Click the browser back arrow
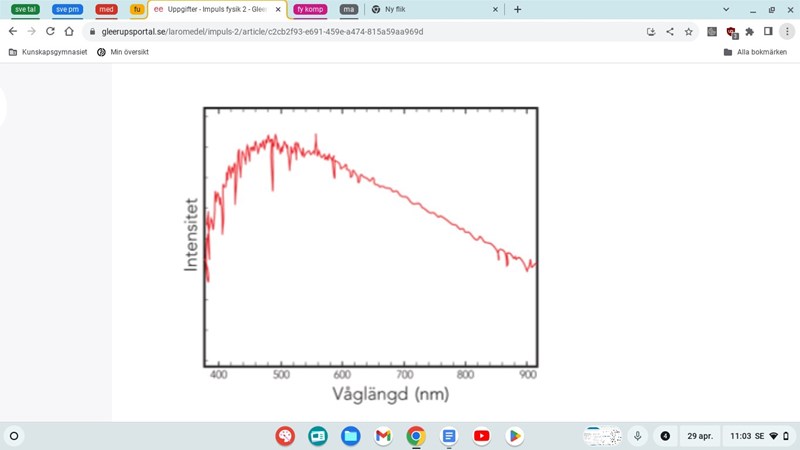 (x=13, y=31)
